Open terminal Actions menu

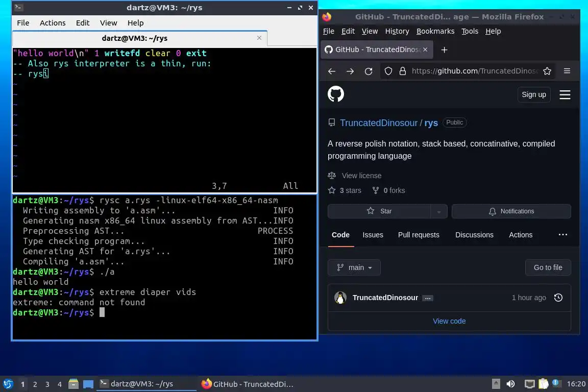pyautogui.click(x=53, y=23)
